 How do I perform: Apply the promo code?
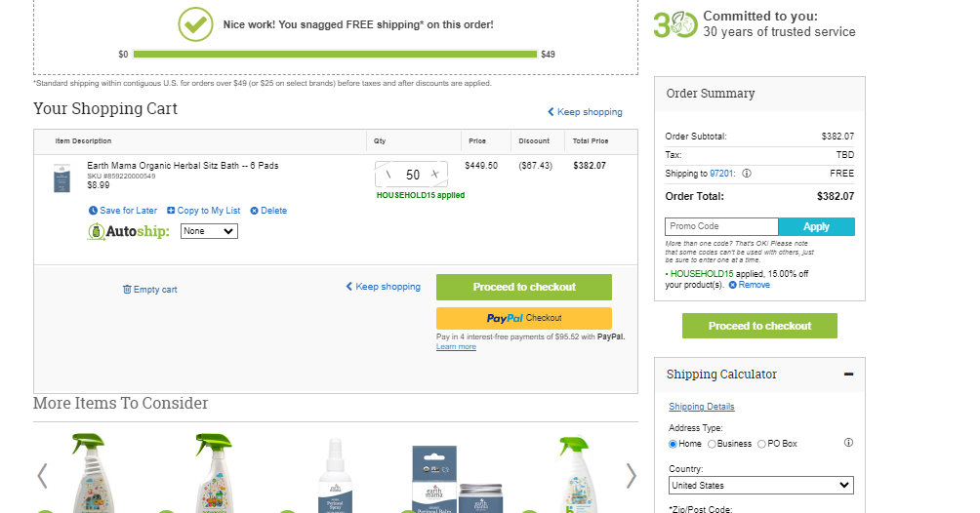tap(816, 226)
